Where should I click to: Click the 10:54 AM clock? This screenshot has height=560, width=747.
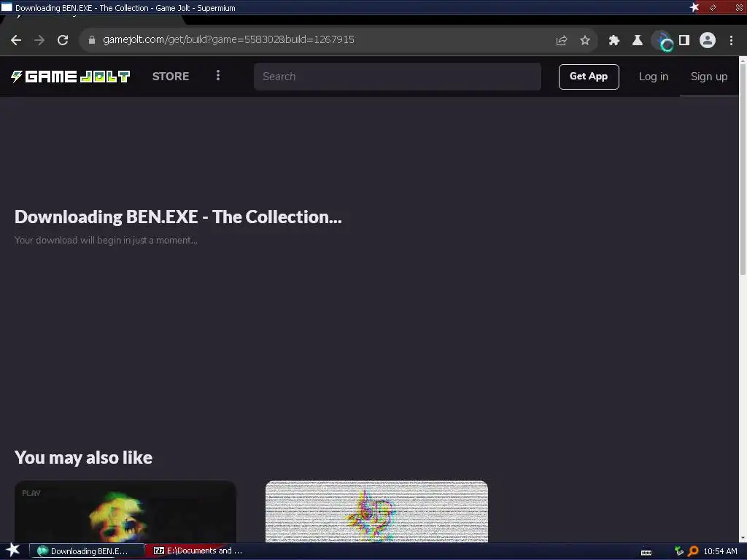coord(720,551)
